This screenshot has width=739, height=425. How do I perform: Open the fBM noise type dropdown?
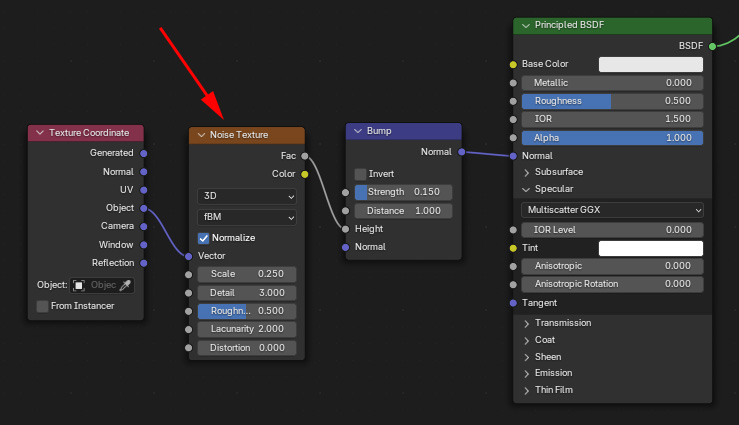coord(247,217)
